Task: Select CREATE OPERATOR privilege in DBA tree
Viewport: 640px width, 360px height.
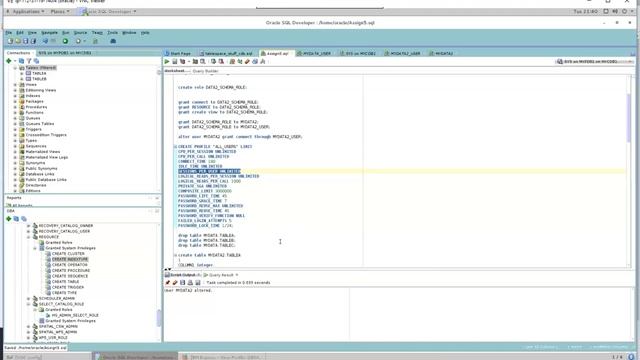Action: tap(70, 265)
